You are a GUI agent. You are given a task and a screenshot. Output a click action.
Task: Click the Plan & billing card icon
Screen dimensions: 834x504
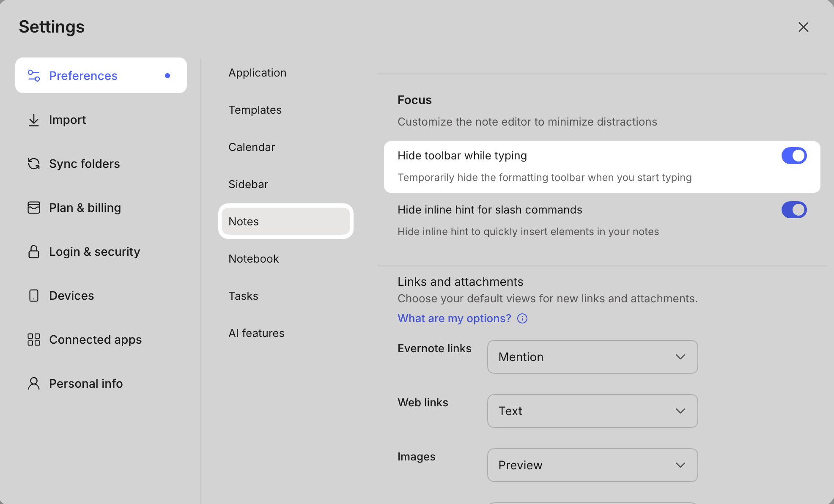pyautogui.click(x=34, y=208)
